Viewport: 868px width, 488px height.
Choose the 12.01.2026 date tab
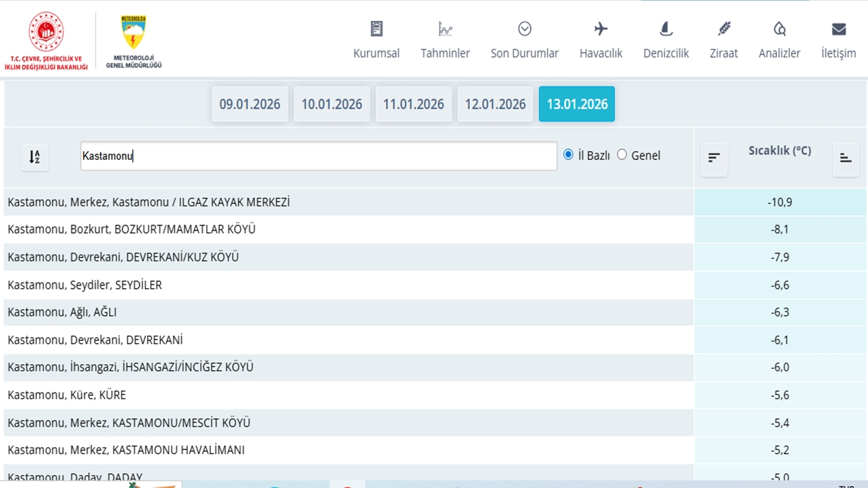point(495,104)
